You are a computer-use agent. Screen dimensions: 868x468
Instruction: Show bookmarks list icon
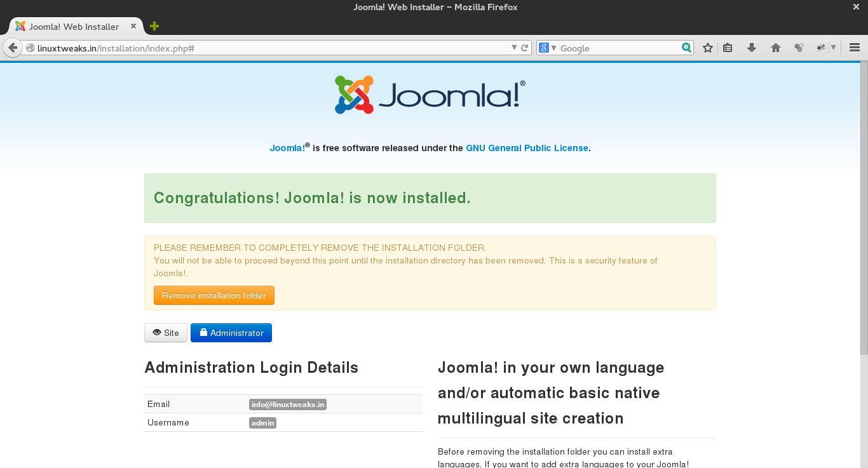click(x=728, y=48)
